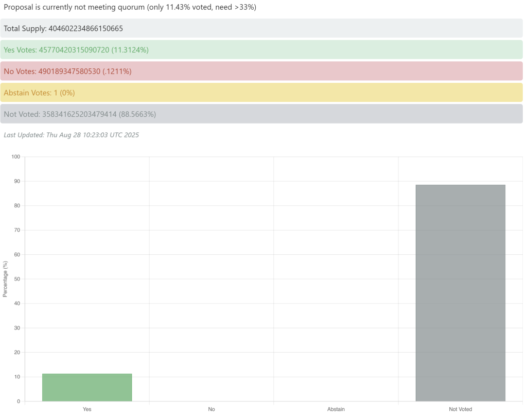Click the 100 mark on y-axis
The width and height of the screenshot is (527, 420).
[15, 156]
